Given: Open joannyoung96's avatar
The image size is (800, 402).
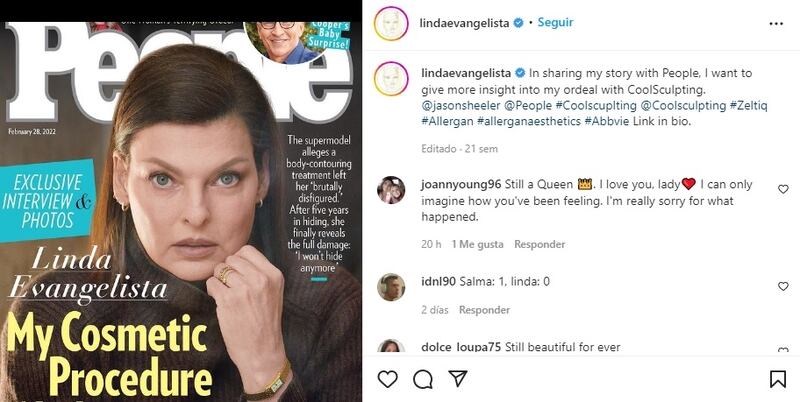Looking at the screenshot, I should point(391,190).
